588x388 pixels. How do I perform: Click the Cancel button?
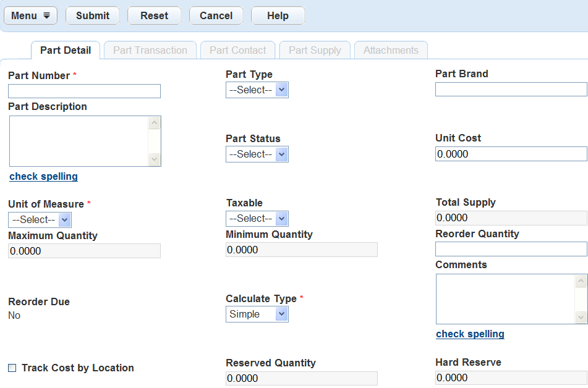click(216, 16)
